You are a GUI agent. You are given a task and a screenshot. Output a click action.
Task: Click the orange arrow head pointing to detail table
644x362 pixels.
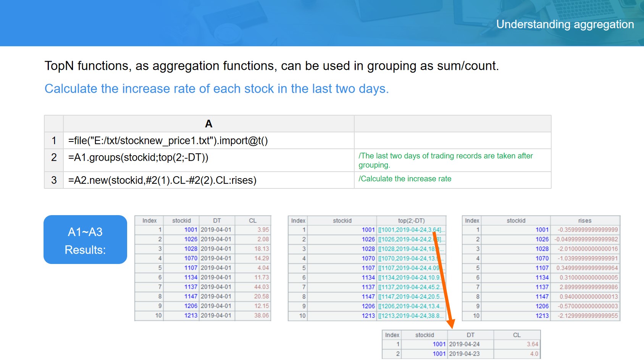450,324
